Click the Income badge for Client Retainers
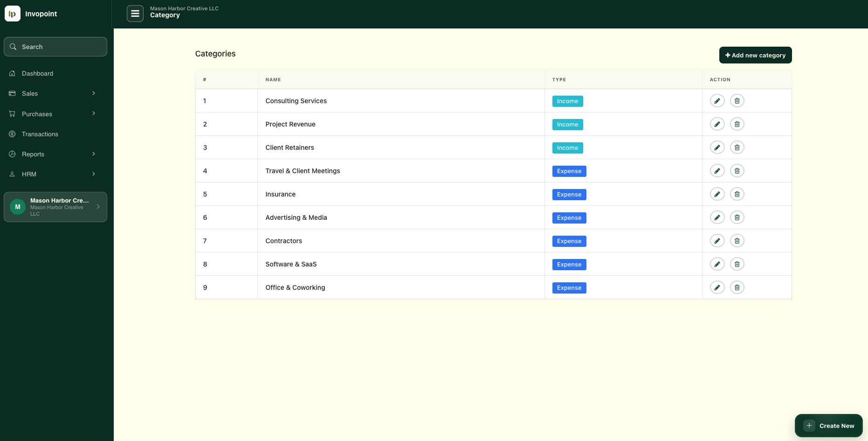The height and width of the screenshot is (441, 868). pos(567,148)
